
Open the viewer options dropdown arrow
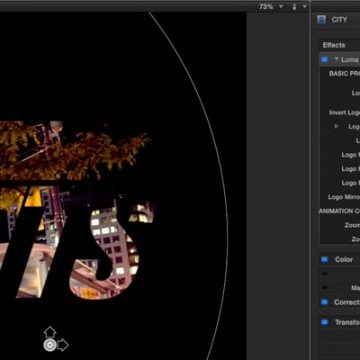pyautogui.click(x=304, y=6)
